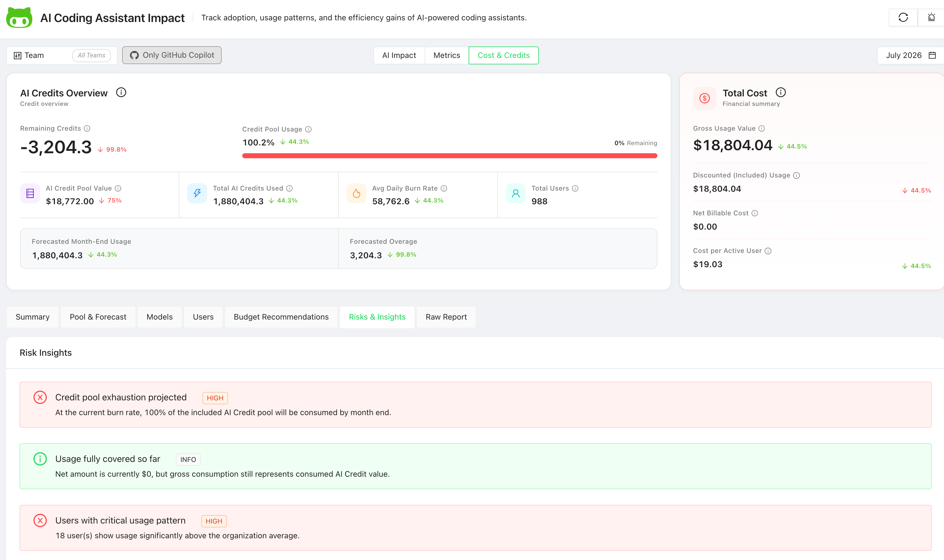The image size is (944, 560).
Task: Click the info icon beside Total Cost heading
Action: tap(781, 92)
